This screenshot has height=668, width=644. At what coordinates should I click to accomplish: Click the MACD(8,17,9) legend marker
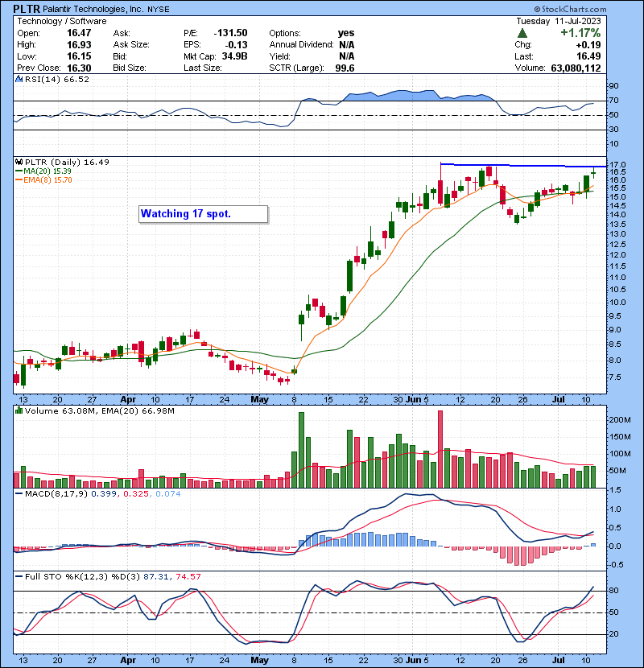click(18, 493)
